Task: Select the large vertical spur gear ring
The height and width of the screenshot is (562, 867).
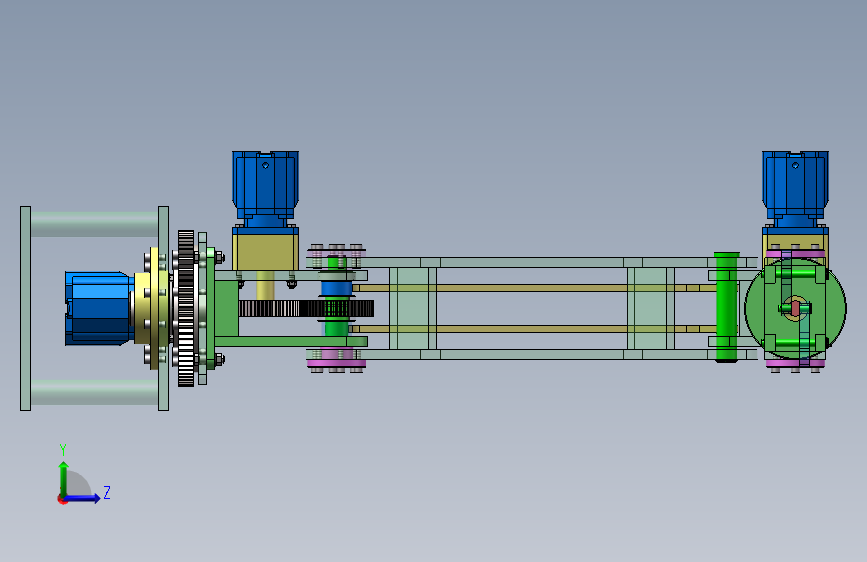Action: click(186, 308)
